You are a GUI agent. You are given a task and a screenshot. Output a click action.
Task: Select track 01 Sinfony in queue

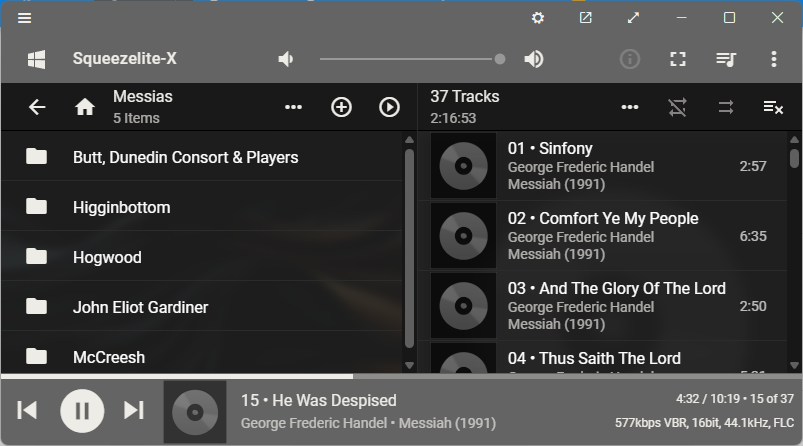point(602,166)
